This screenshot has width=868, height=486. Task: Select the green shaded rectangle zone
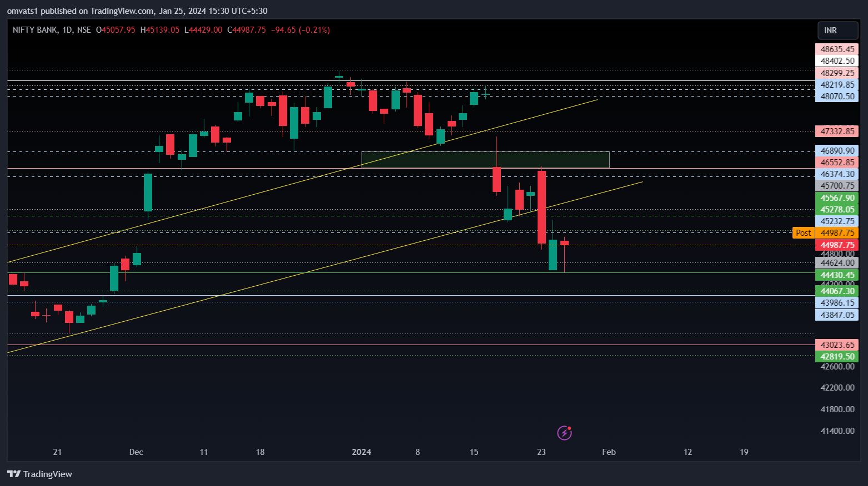coord(485,160)
